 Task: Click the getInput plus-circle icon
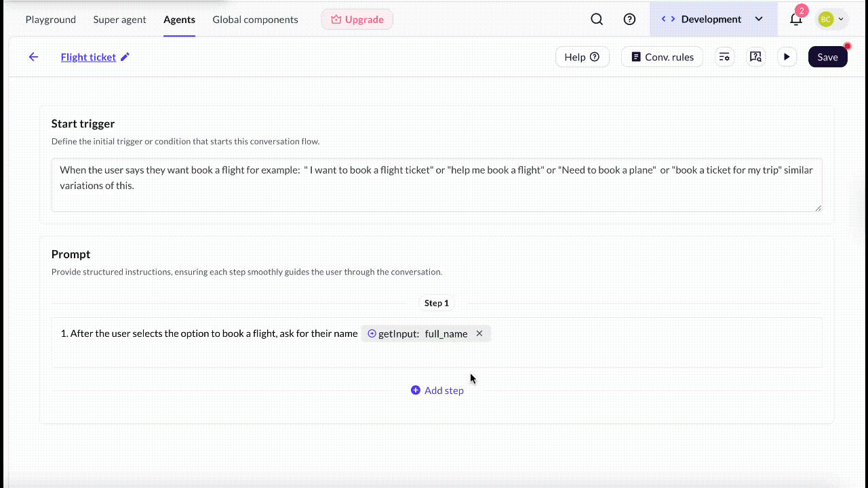click(x=372, y=333)
